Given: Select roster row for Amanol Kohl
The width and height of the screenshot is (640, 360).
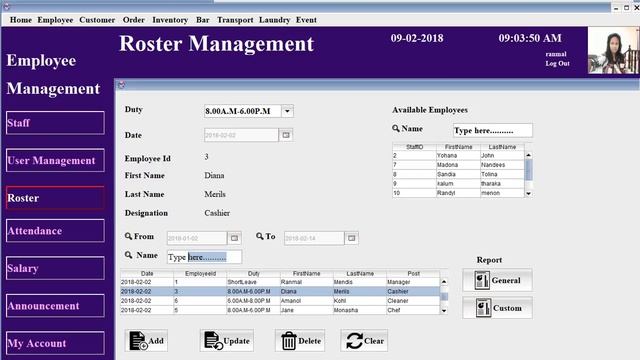Looking at the screenshot, I should [280, 301].
